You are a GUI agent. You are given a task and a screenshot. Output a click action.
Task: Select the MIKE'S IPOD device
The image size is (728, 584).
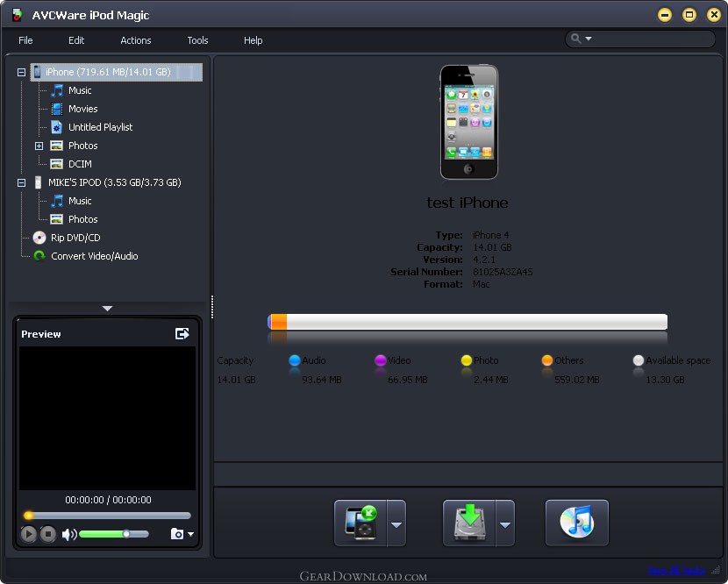115,182
